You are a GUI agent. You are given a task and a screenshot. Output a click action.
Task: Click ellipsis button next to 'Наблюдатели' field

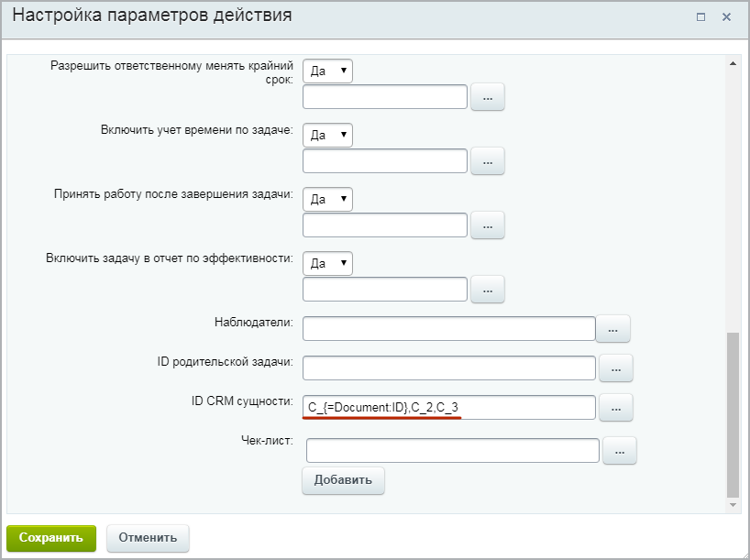coord(612,328)
